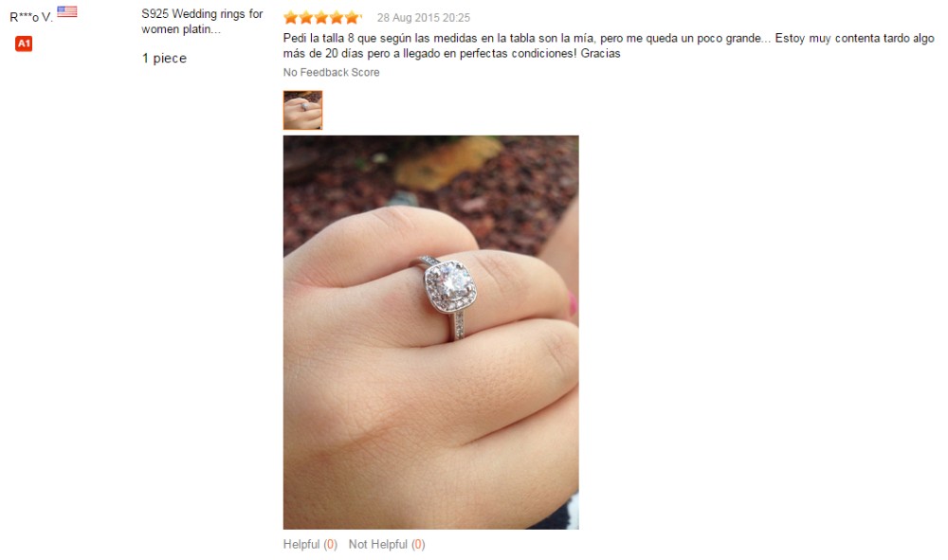Click the Not Helpful vote count (0)
Image resolution: width=948 pixels, height=560 pixels.
(x=418, y=544)
